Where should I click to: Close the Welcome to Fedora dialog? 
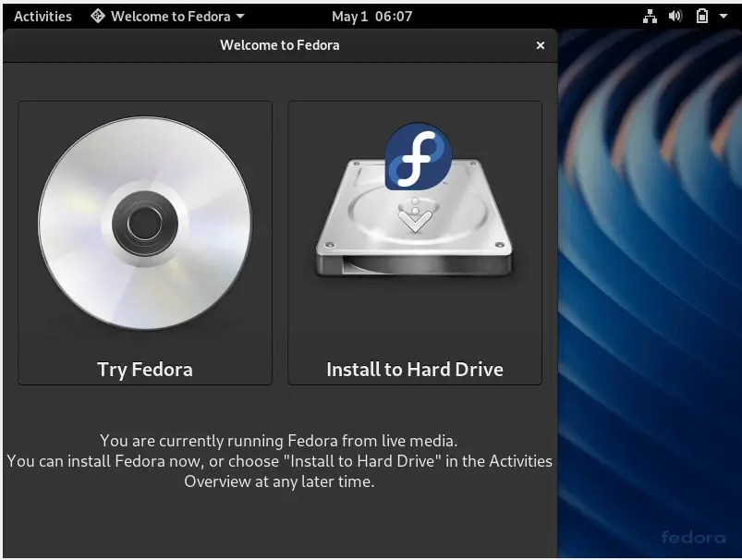tap(541, 44)
